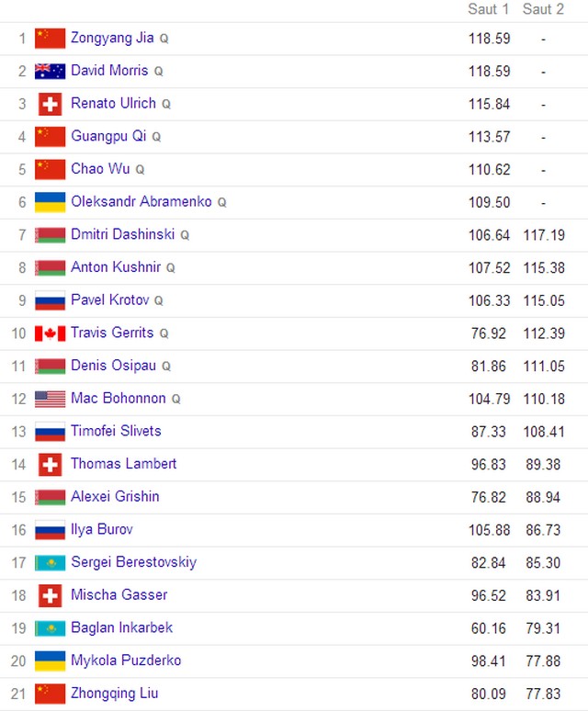The image size is (588, 711).
Task: Click the Q qualifier mark after Guangpu Qi
Action: pyautogui.click(x=156, y=137)
